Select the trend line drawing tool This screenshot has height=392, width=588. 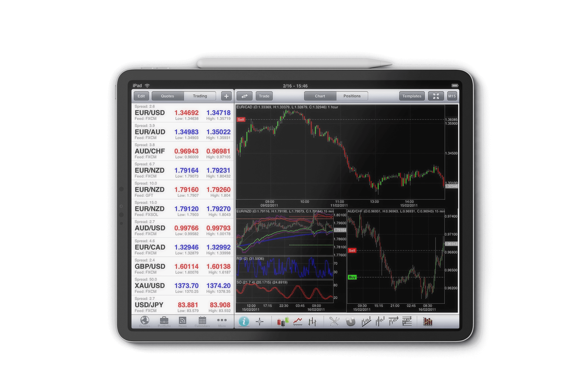pyautogui.click(x=366, y=322)
